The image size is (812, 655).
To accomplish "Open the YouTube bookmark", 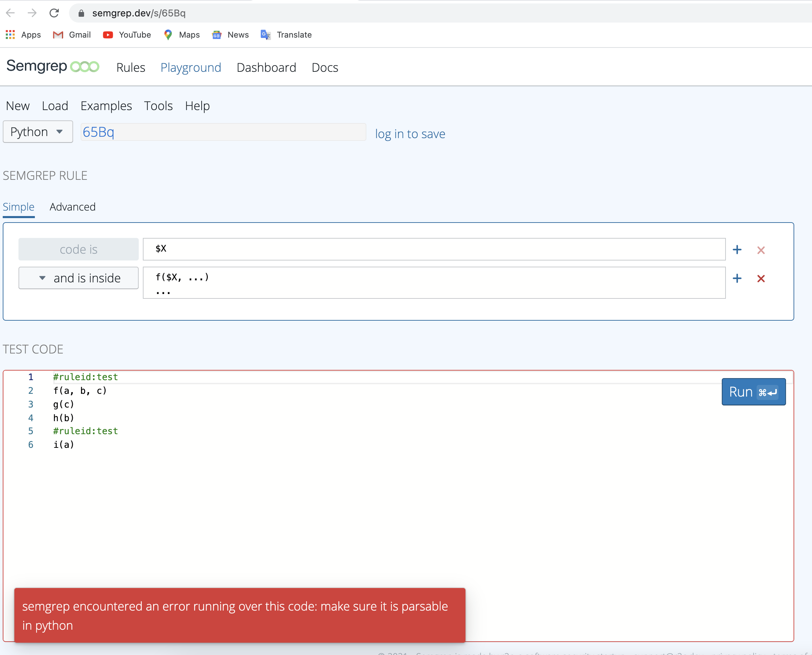I will click(x=127, y=35).
